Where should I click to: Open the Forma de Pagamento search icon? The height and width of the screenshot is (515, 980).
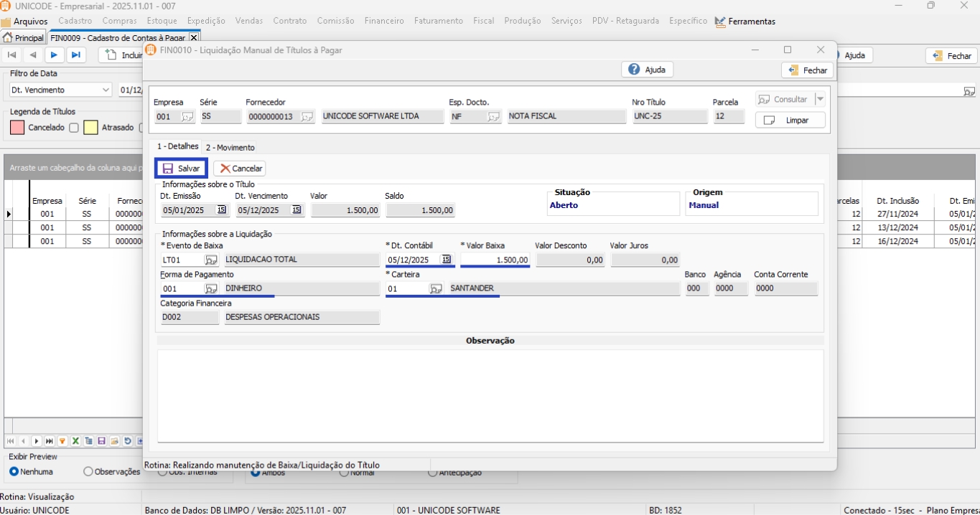[211, 289]
